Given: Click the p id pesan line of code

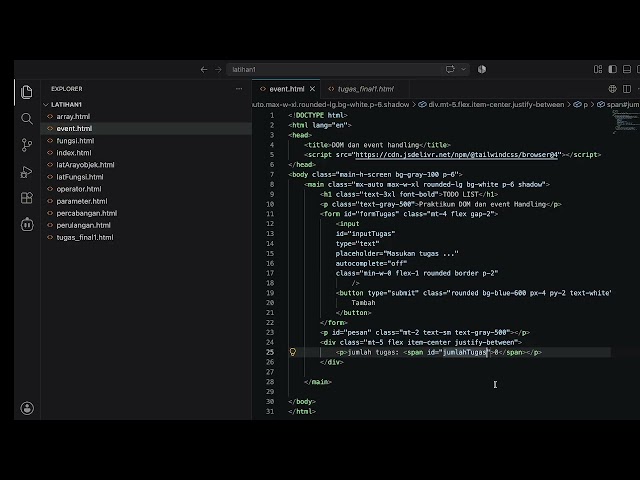Looking at the screenshot, I should tap(424, 333).
